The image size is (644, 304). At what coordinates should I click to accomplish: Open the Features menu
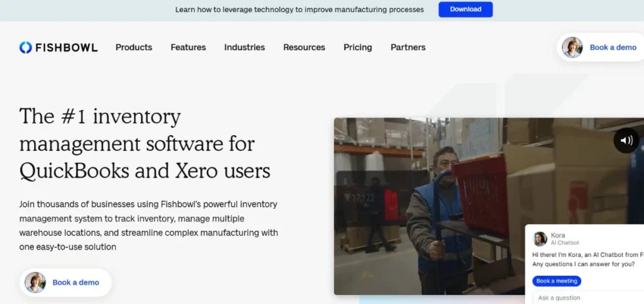(188, 47)
